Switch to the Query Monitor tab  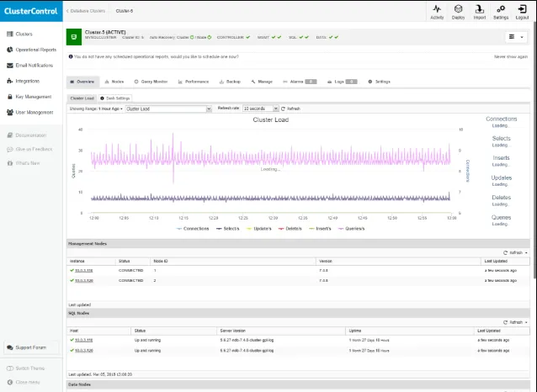click(151, 82)
